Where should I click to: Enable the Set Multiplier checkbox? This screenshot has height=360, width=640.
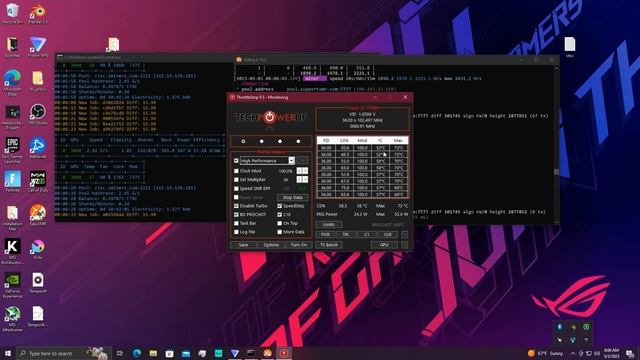[x=236, y=180]
